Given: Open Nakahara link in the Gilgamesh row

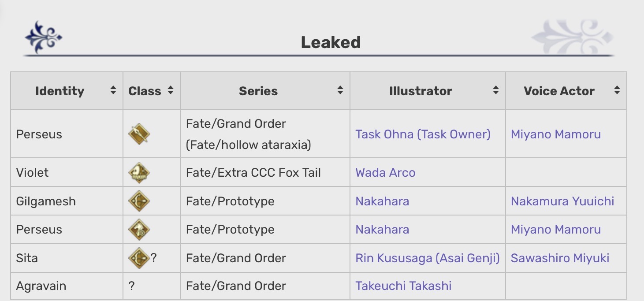Looking at the screenshot, I should pos(382,201).
